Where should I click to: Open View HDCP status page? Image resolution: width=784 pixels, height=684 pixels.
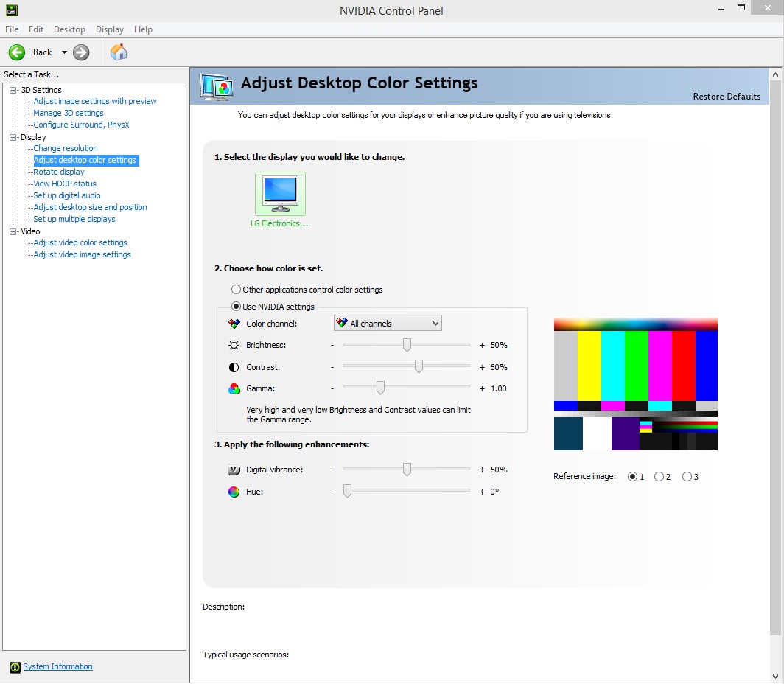pos(65,184)
